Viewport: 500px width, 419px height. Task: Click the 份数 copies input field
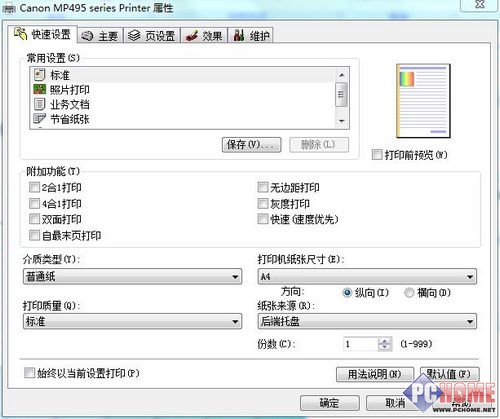point(361,344)
